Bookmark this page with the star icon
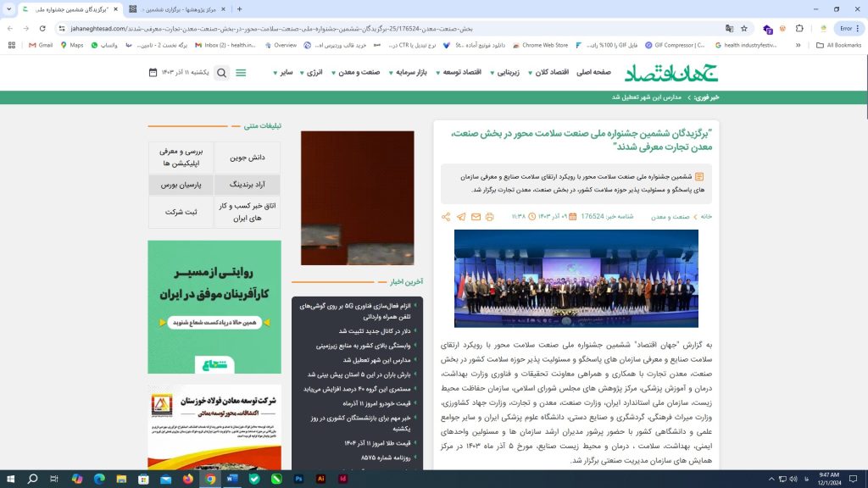The width and height of the screenshot is (868, 488). coord(744,28)
